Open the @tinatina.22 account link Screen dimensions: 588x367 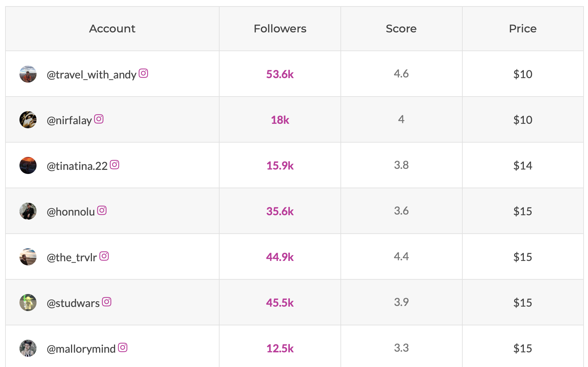pos(77,166)
